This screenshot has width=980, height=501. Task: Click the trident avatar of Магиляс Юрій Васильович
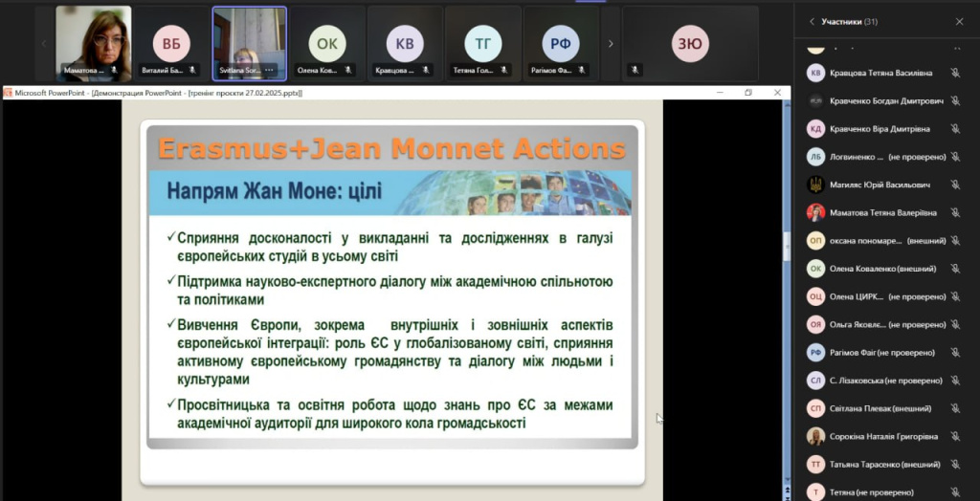point(815,185)
